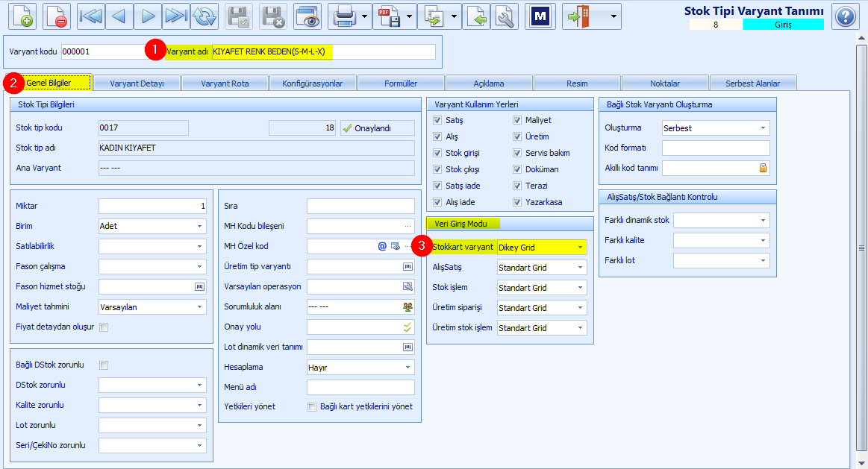The height and width of the screenshot is (469, 868).
Task: Click into the Varyant adı field
Action: [323, 52]
